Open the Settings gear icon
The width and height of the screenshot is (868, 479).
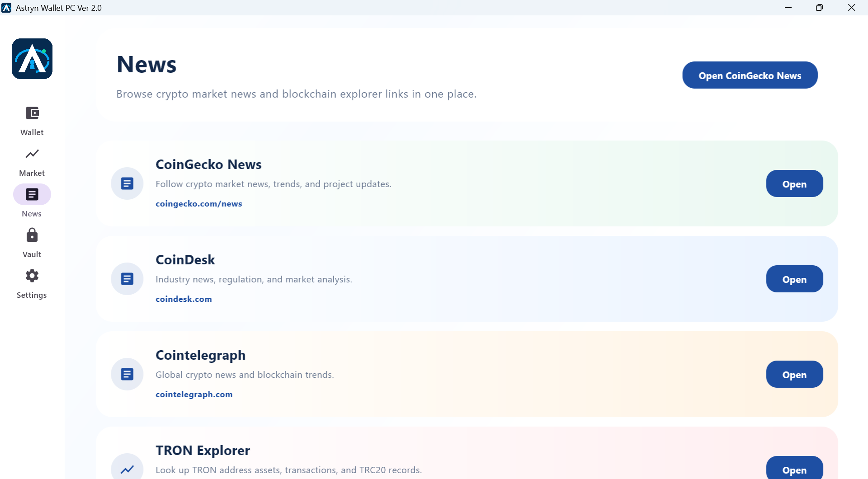pyautogui.click(x=32, y=276)
